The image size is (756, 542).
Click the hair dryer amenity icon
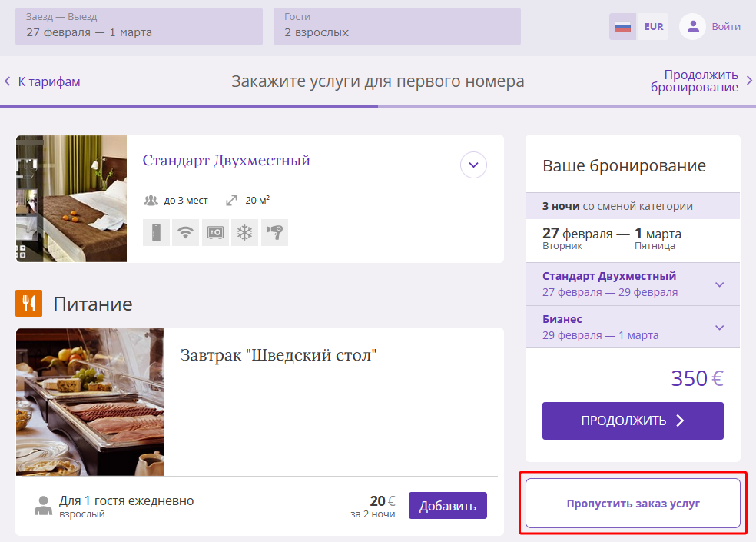coord(274,233)
